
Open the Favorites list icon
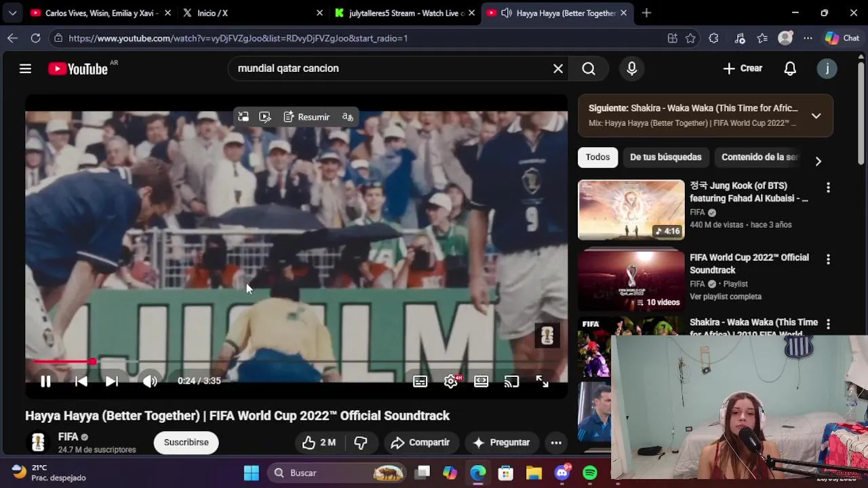point(762,39)
